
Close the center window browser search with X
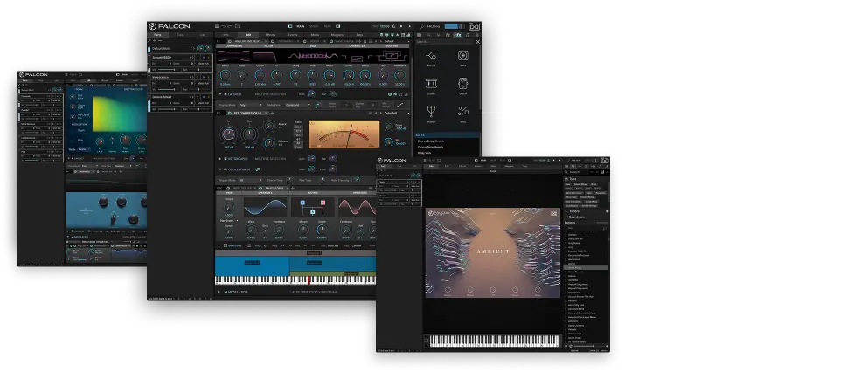pos(478,41)
